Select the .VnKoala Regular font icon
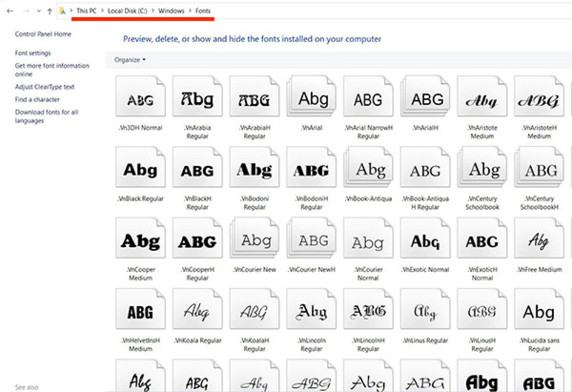 click(197, 308)
